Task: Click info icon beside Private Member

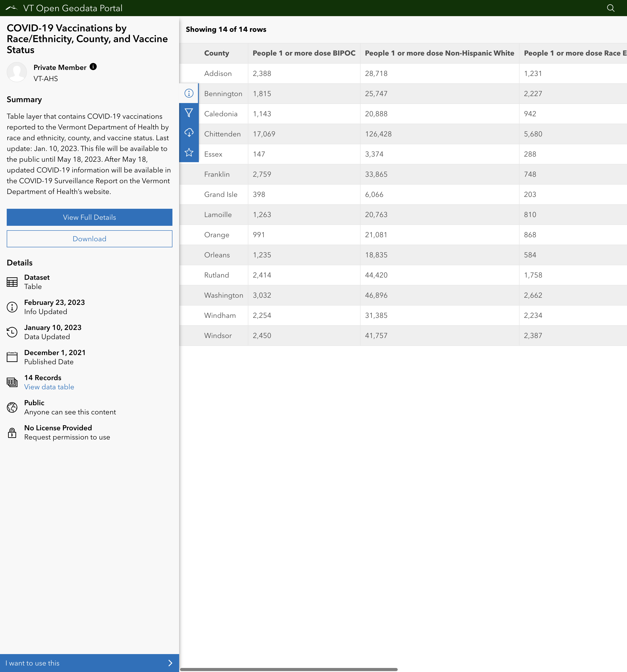Action: point(93,67)
